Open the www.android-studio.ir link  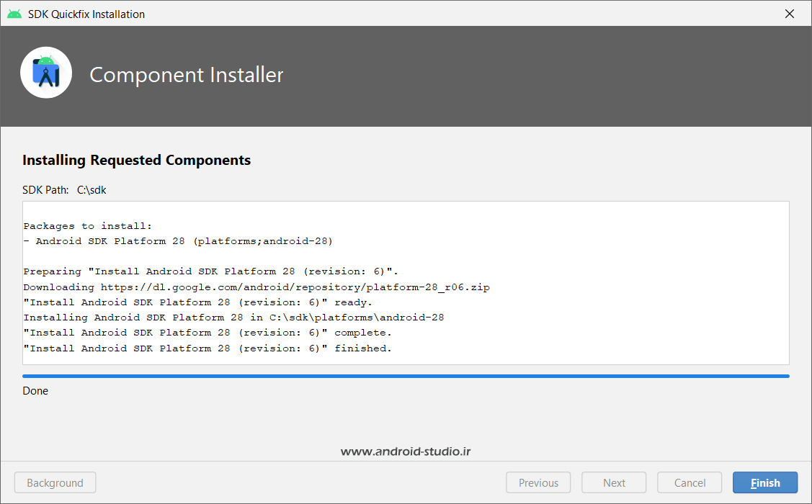(406, 451)
